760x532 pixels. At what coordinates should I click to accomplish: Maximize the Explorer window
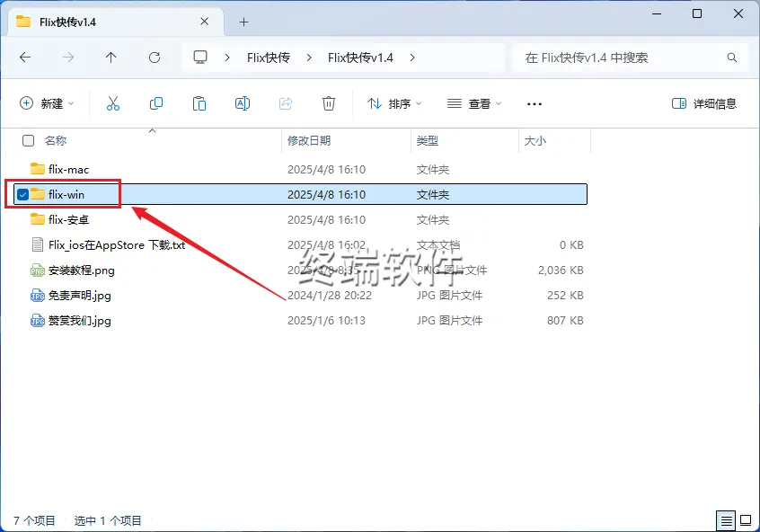697,14
